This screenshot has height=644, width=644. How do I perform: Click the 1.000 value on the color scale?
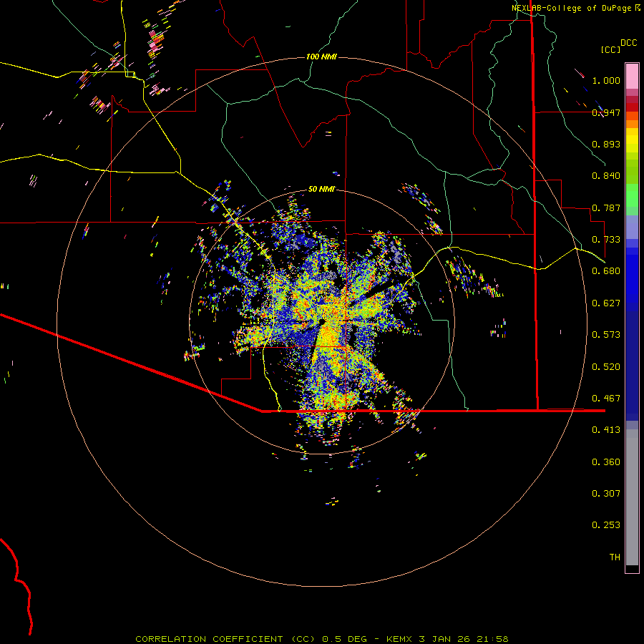click(606, 81)
